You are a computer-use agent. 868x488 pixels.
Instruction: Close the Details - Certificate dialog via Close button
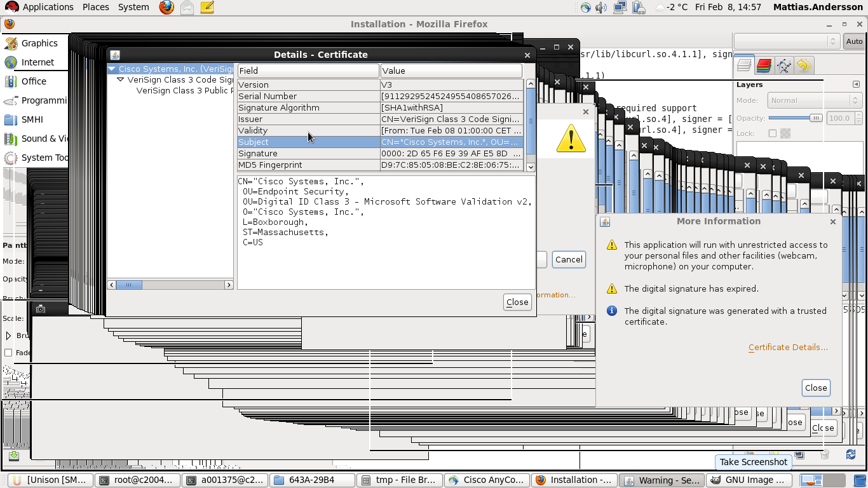(517, 302)
